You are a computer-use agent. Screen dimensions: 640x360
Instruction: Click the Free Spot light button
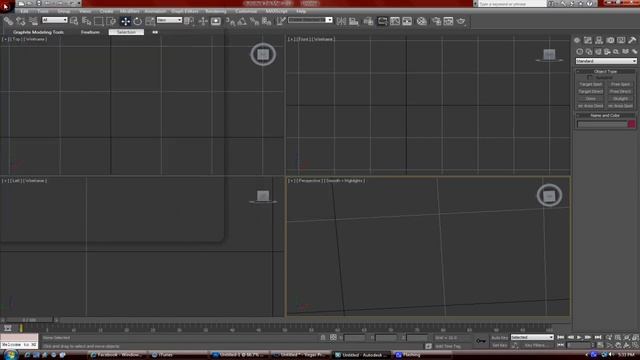(x=620, y=84)
